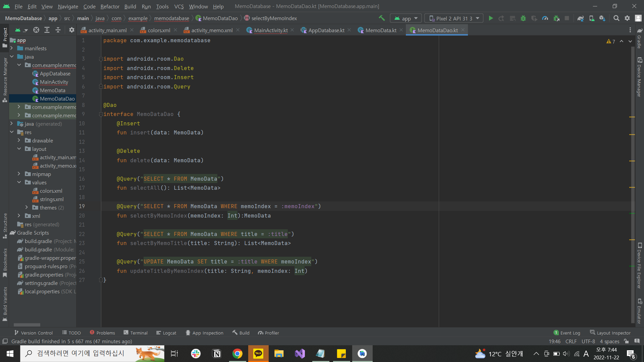Click the Select Opened File target icon

[x=36, y=30]
